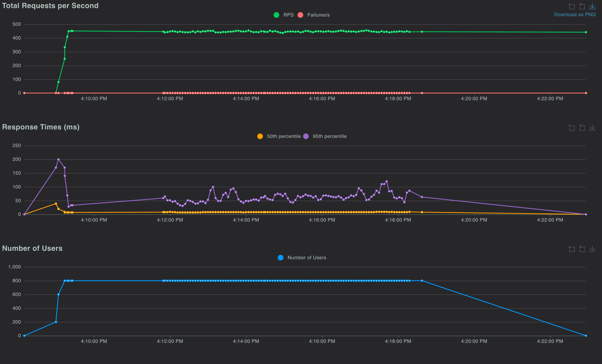The height and width of the screenshot is (364, 602).
Task: Click the 4:14:00 PM label under Response Times chart
Action: click(246, 220)
